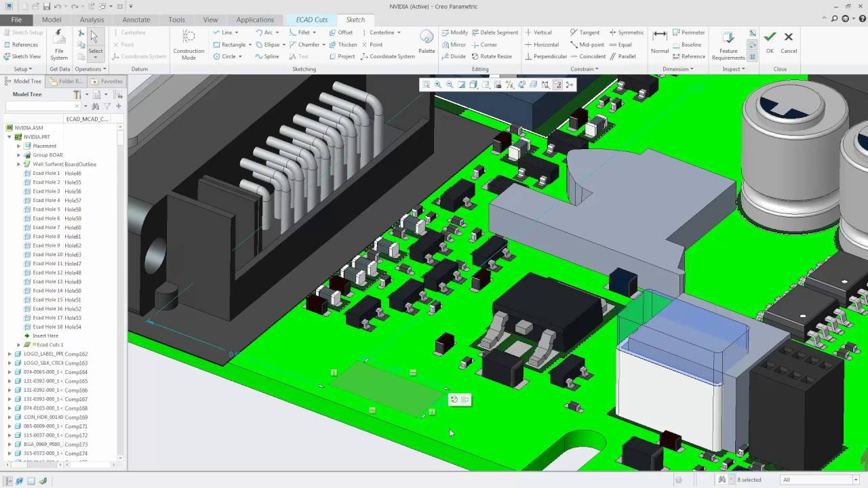868x488 pixels.
Task: Choose the Spline sketch tool
Action: (267, 56)
